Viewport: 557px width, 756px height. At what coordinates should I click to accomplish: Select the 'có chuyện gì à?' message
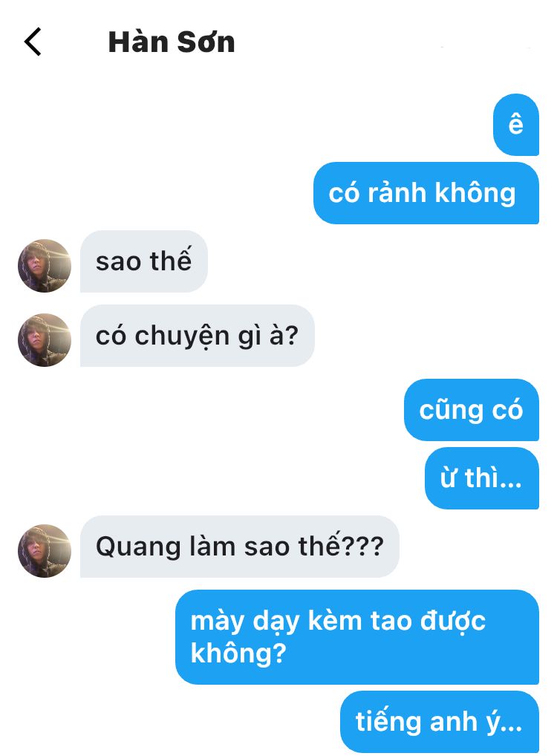(x=198, y=336)
